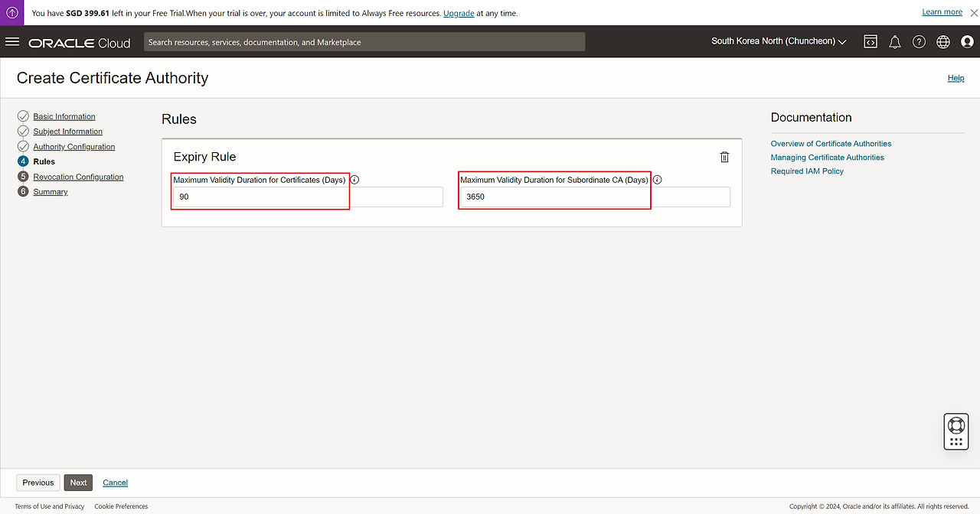Open Cloud Shell developer tools icon
This screenshot has height=514, width=980.
871,42
